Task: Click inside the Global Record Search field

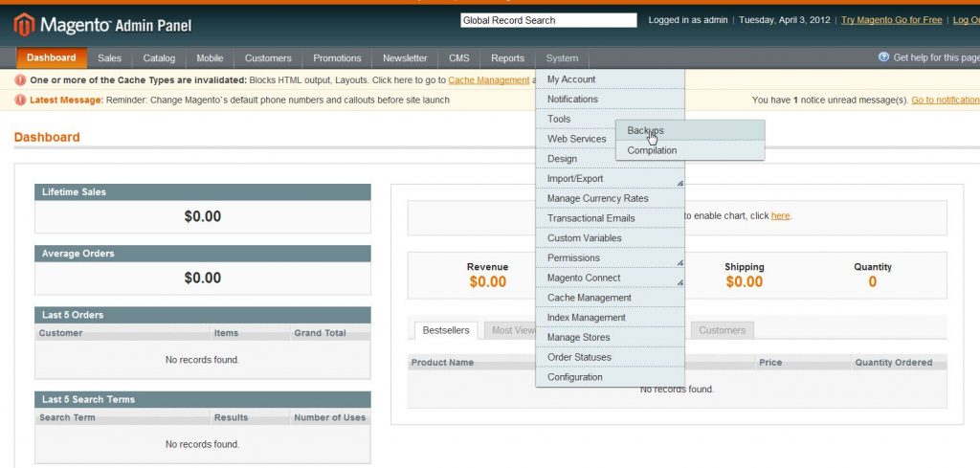Action: tap(547, 20)
